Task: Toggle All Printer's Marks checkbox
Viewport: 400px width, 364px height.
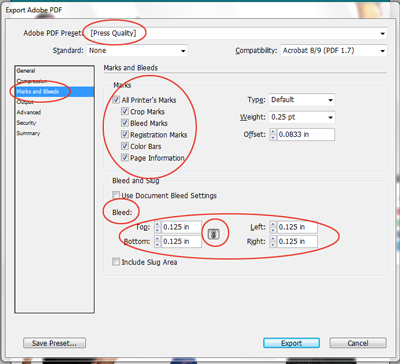Action: click(116, 100)
